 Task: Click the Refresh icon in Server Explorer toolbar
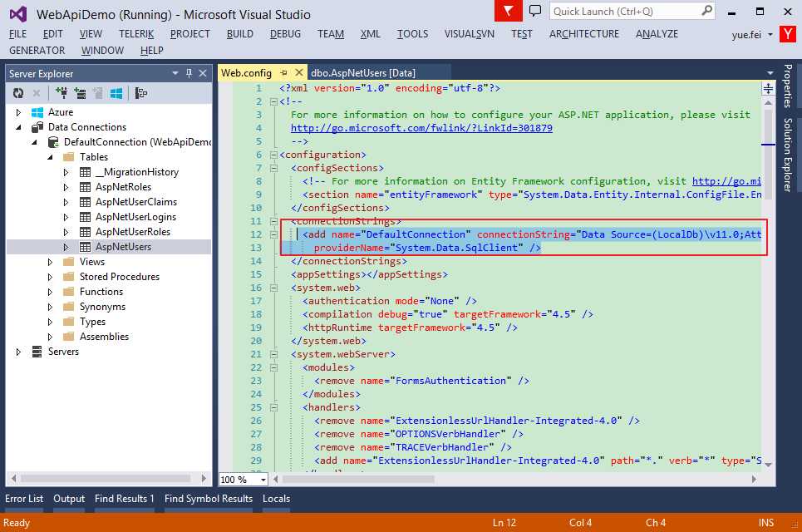pos(18,93)
